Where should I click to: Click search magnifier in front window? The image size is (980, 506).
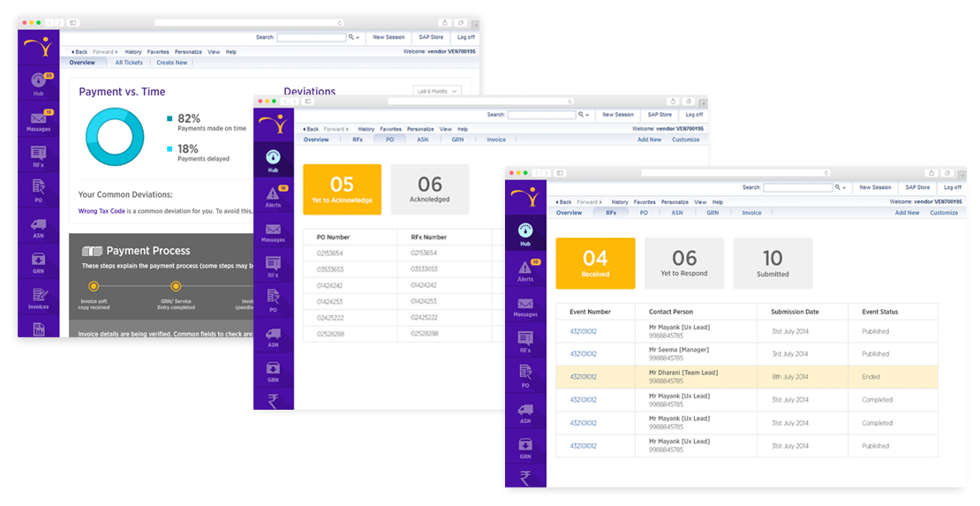click(x=838, y=187)
